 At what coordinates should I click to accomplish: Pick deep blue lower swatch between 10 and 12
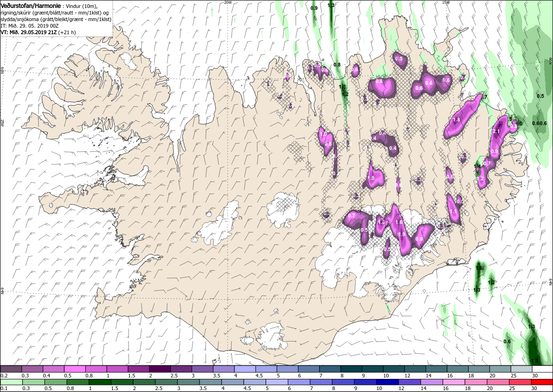[x=388, y=383]
